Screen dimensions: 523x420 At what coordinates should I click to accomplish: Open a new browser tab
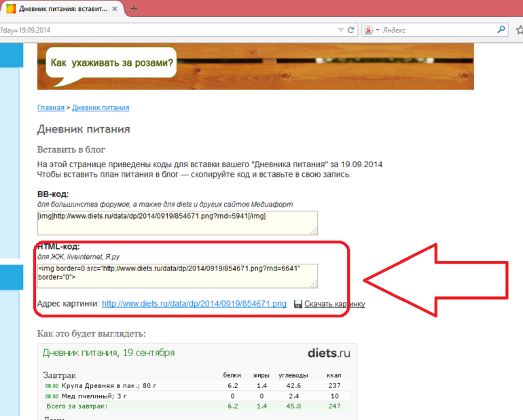pos(134,9)
